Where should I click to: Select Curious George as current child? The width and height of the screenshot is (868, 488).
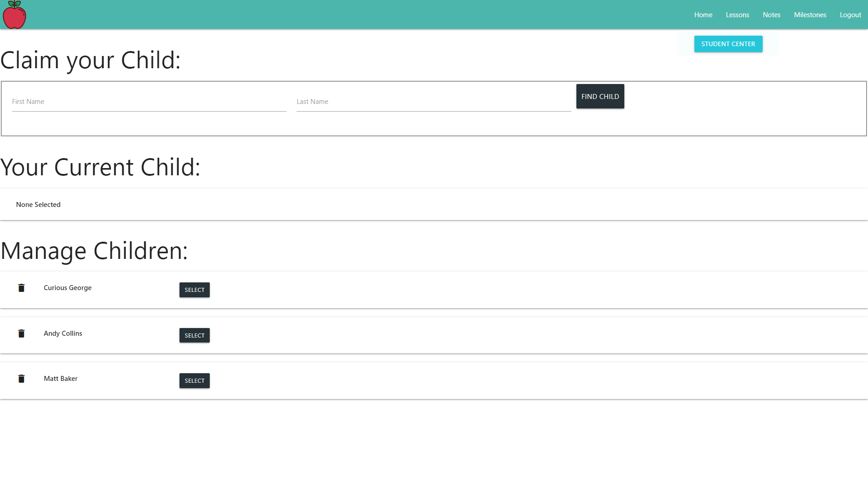[x=194, y=290]
